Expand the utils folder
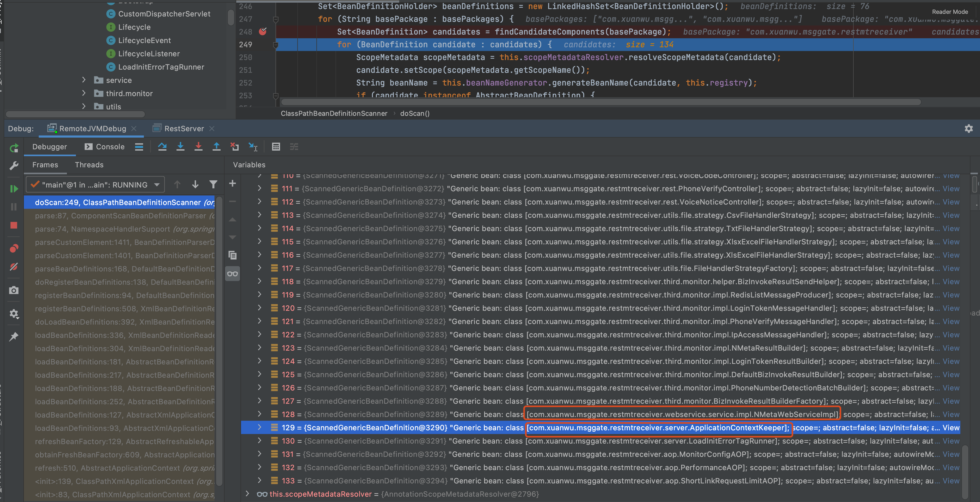This screenshot has width=980, height=502. tap(84, 107)
